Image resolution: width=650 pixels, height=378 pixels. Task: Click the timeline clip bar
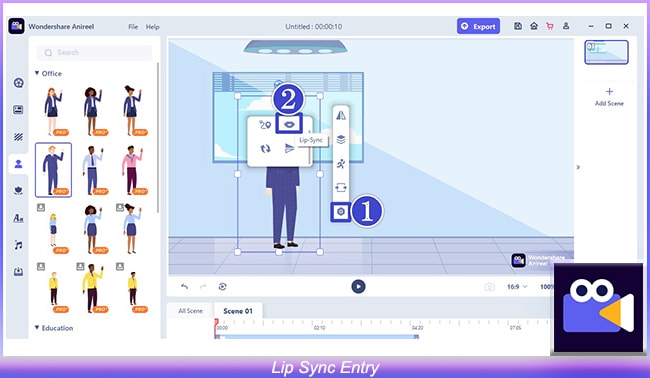(x=318, y=337)
